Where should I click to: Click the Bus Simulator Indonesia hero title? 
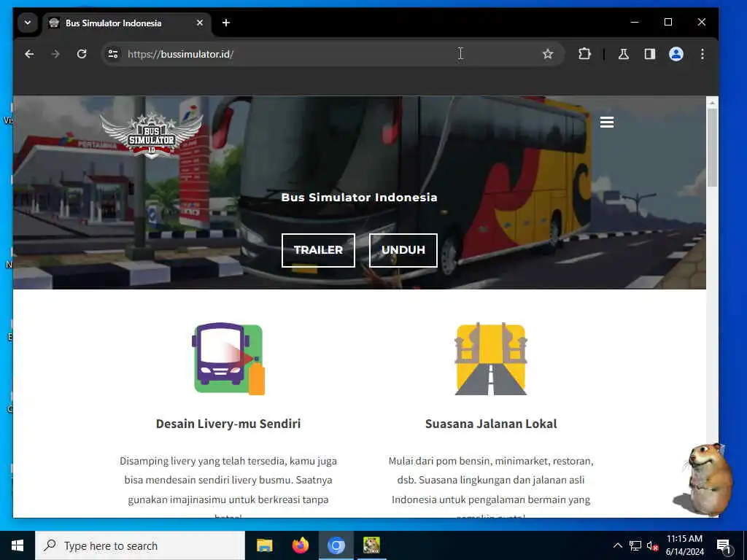pos(359,197)
